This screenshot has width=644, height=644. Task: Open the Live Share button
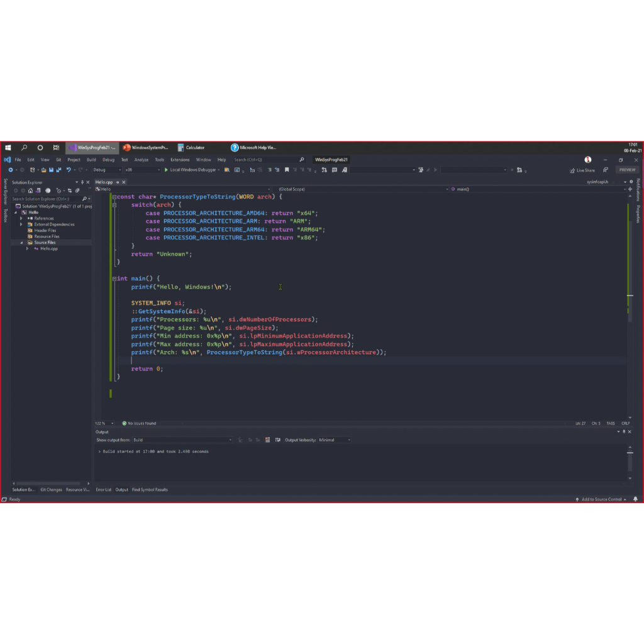(x=582, y=170)
